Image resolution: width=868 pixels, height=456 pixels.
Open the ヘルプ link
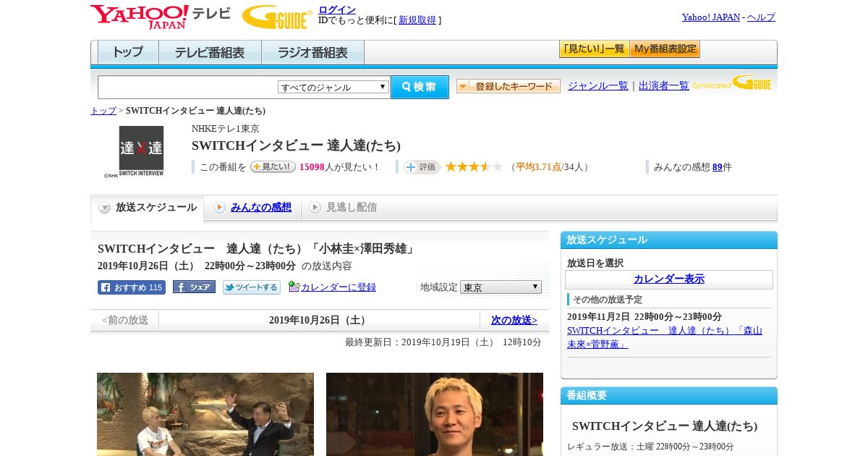(x=761, y=17)
